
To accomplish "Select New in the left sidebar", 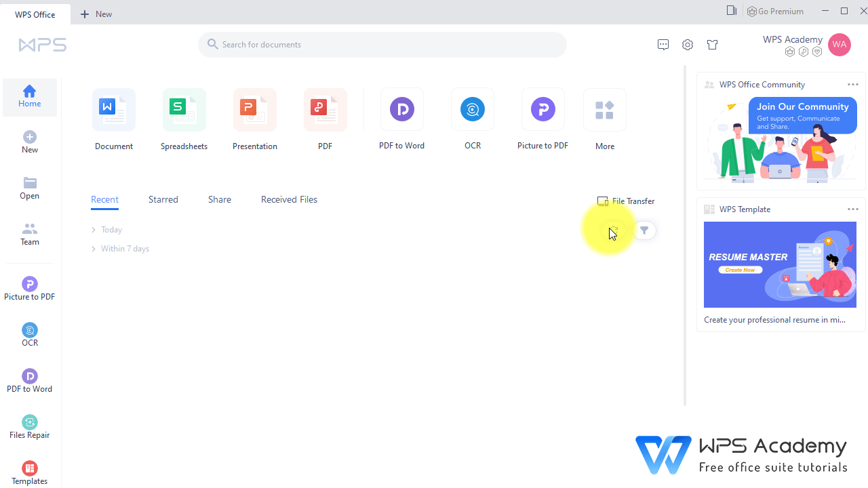I will [30, 142].
